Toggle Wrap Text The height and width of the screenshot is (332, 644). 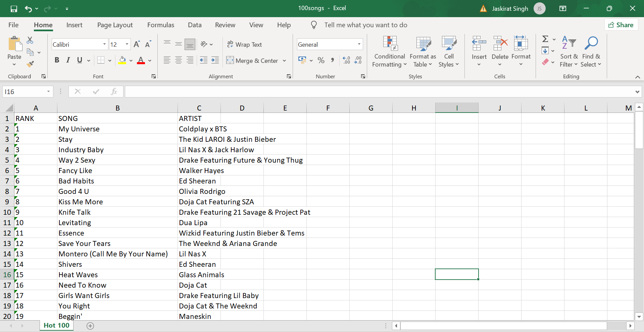point(245,44)
